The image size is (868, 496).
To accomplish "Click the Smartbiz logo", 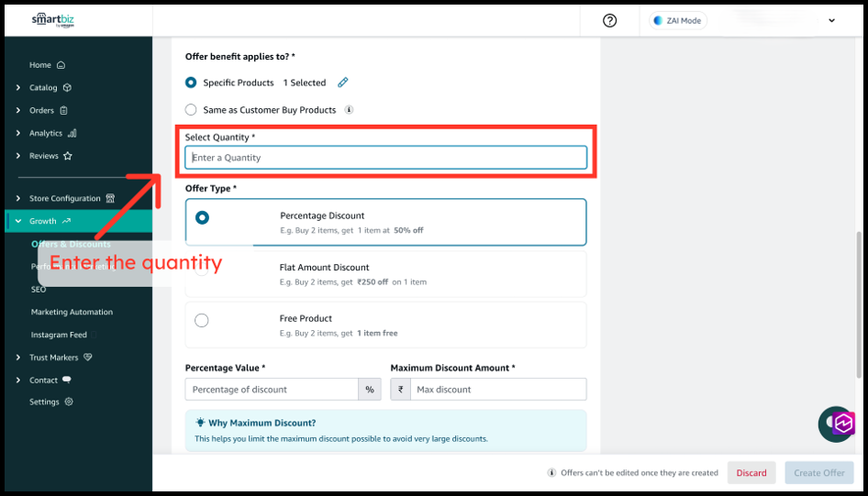I will point(52,20).
